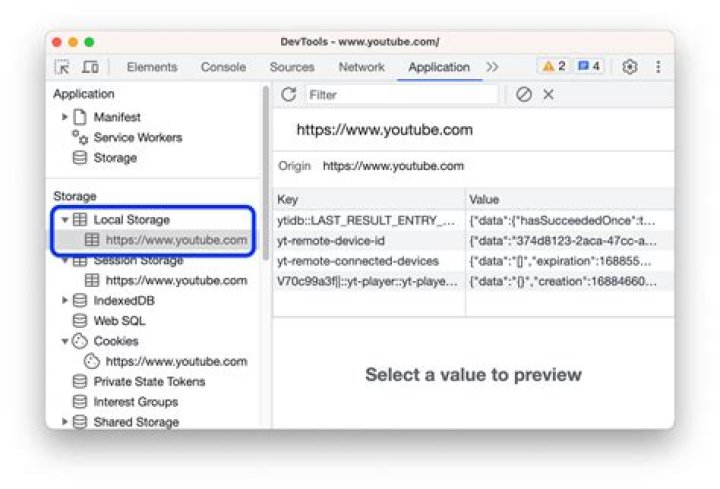Expand the Shared Storage tree arrow

click(65, 422)
